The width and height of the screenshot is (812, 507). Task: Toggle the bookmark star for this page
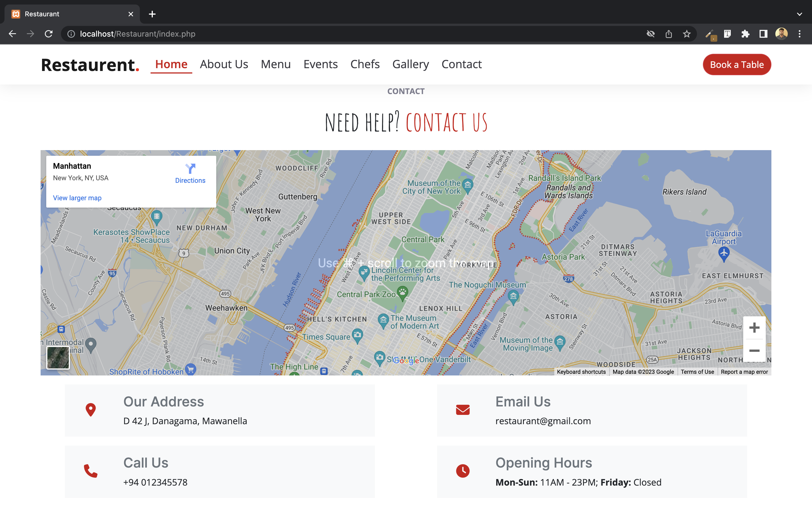click(687, 34)
